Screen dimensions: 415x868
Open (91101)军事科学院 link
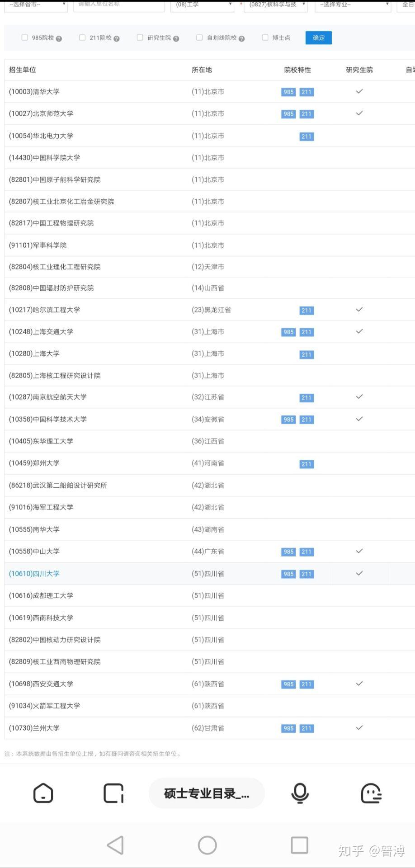click(x=38, y=245)
